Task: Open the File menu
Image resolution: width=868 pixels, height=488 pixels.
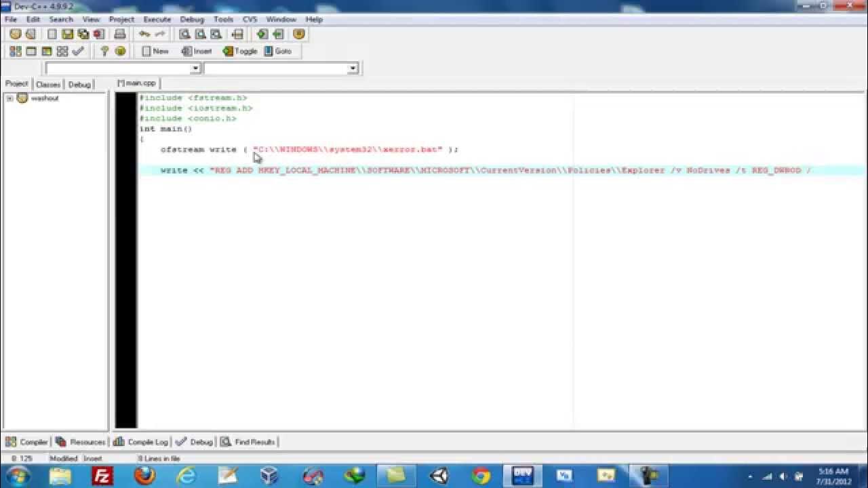Action: pyautogui.click(x=11, y=19)
